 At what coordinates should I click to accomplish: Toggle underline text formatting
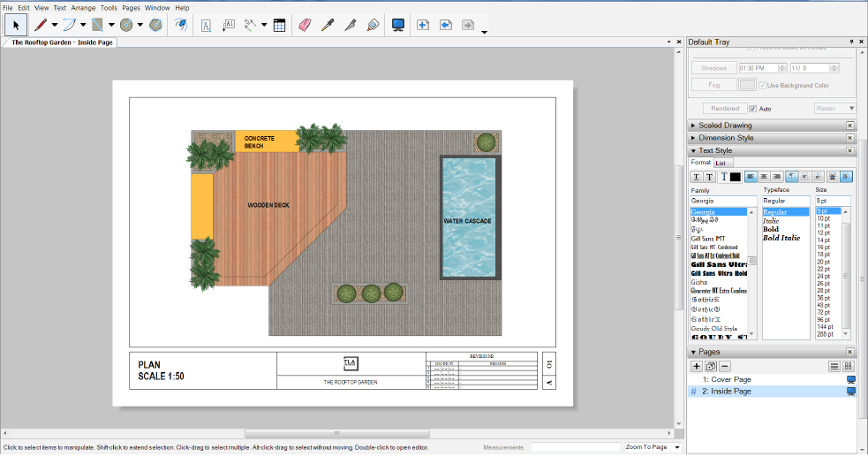pos(697,177)
